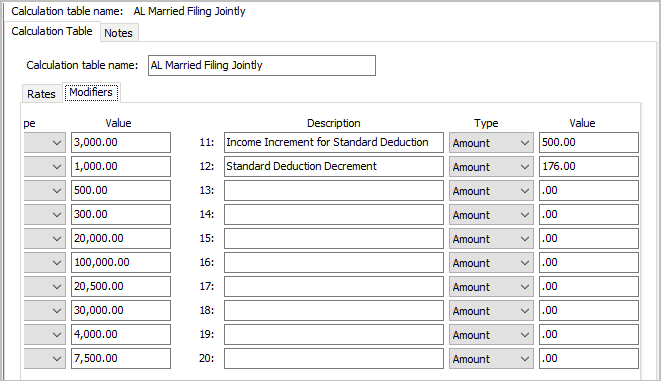661x381 pixels.
Task: Click the value field for row 16
Action: (x=589, y=263)
